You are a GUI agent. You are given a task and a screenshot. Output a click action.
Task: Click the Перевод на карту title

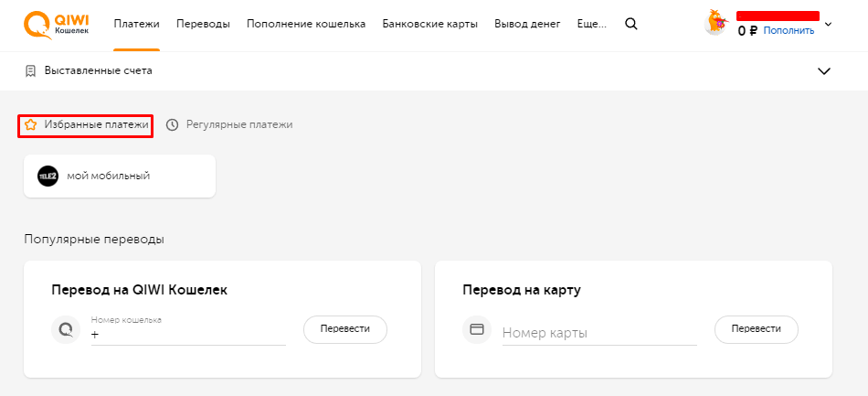pos(522,290)
